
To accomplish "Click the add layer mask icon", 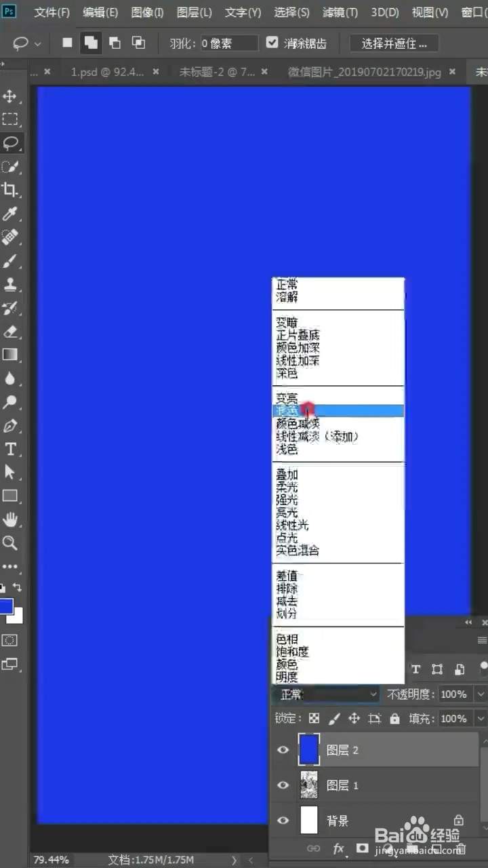I will pyautogui.click(x=362, y=848).
